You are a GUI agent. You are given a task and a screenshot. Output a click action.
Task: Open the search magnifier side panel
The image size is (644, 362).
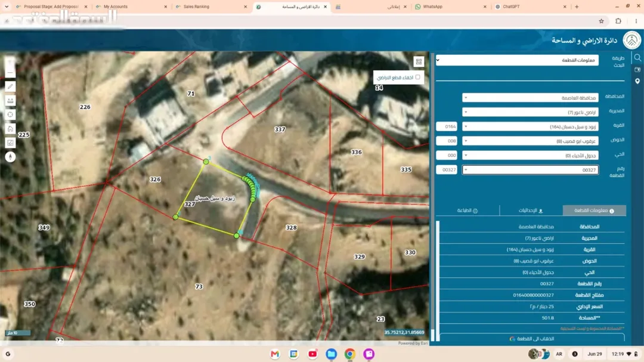coord(637,57)
